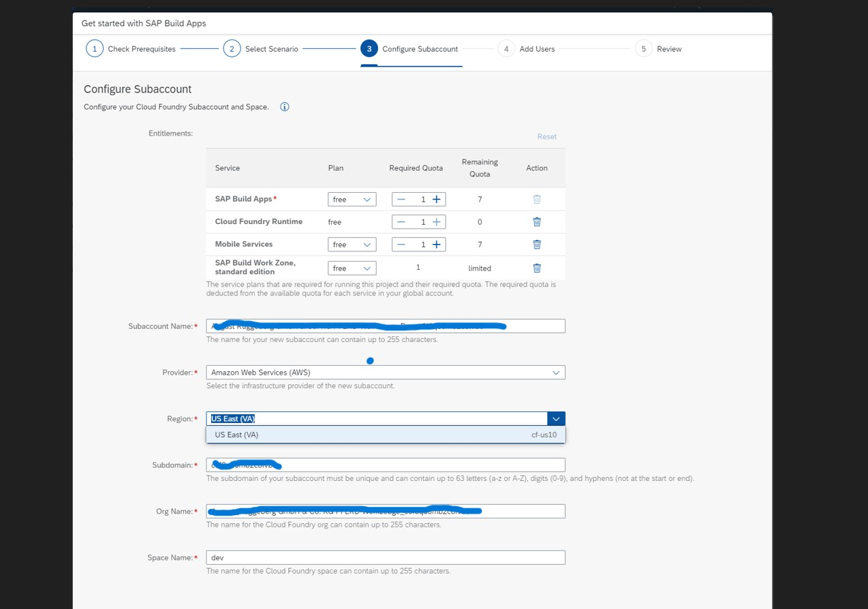Click remaining quota 0 for Cloud Foundry Runtime
The width and height of the screenshot is (868, 609).
pyautogui.click(x=480, y=222)
